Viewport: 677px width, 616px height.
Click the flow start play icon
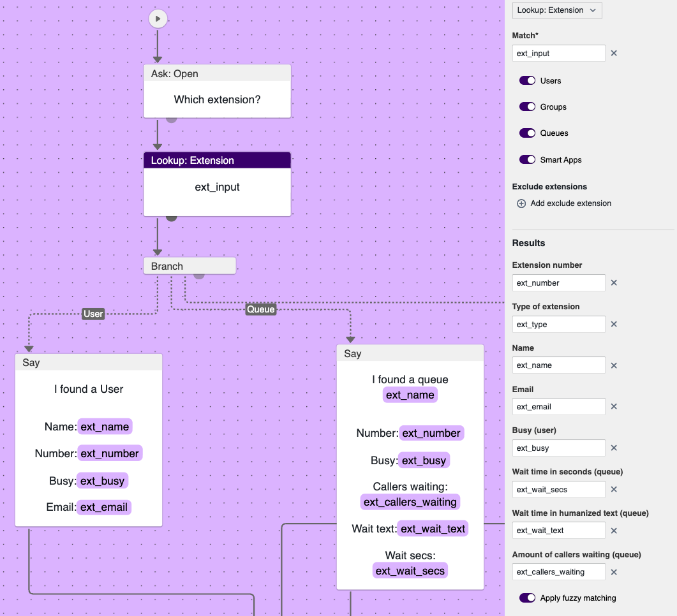point(158,19)
